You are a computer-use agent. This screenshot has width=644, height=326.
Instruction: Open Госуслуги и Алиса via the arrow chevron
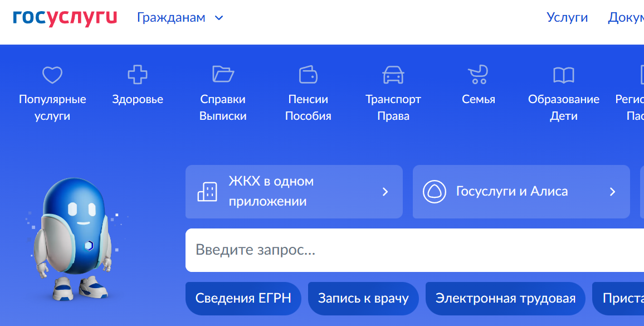tap(612, 191)
